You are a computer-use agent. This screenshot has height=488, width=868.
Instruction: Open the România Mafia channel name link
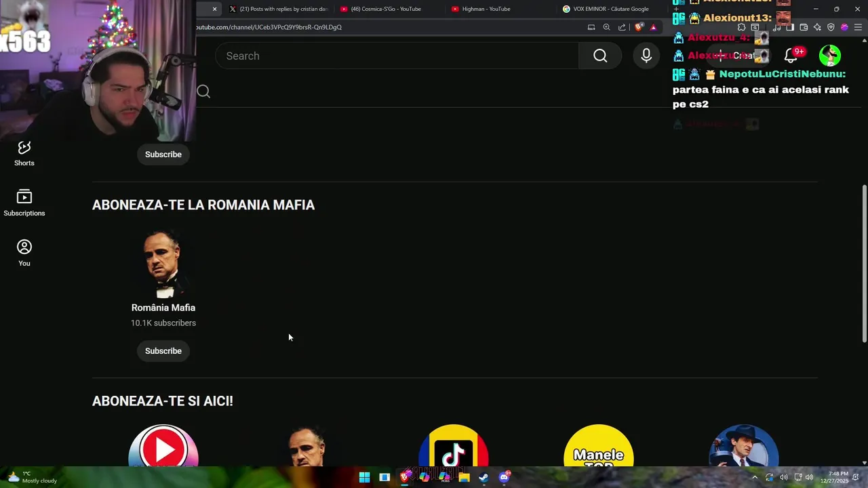tap(163, 308)
